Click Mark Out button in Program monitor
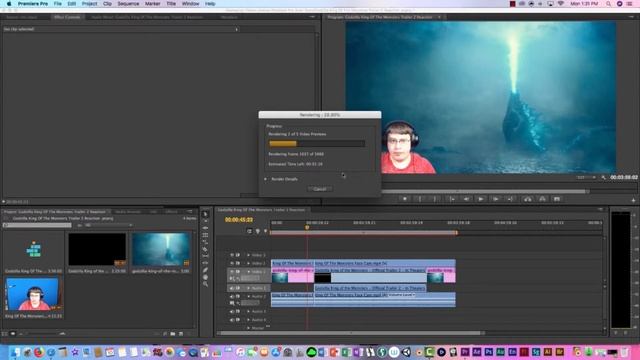Image resolution: width=640 pixels, height=360 pixels. coord(435,199)
